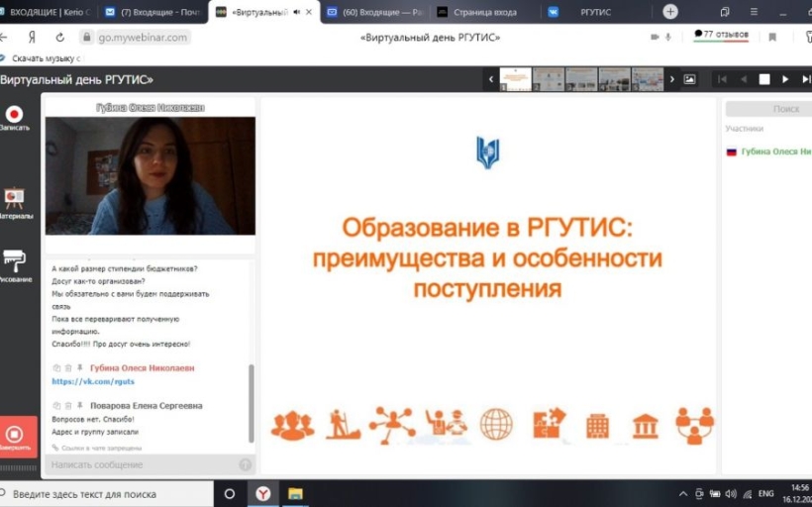This screenshot has height=507, width=812.
Task: Open the 77 отзывов reviews
Action: pyautogui.click(x=721, y=35)
